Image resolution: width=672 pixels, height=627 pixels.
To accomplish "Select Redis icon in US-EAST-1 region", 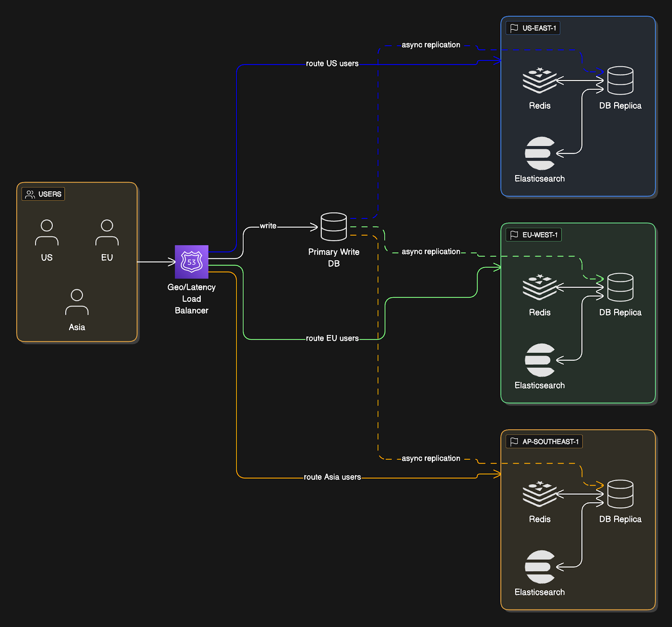I will [540, 80].
